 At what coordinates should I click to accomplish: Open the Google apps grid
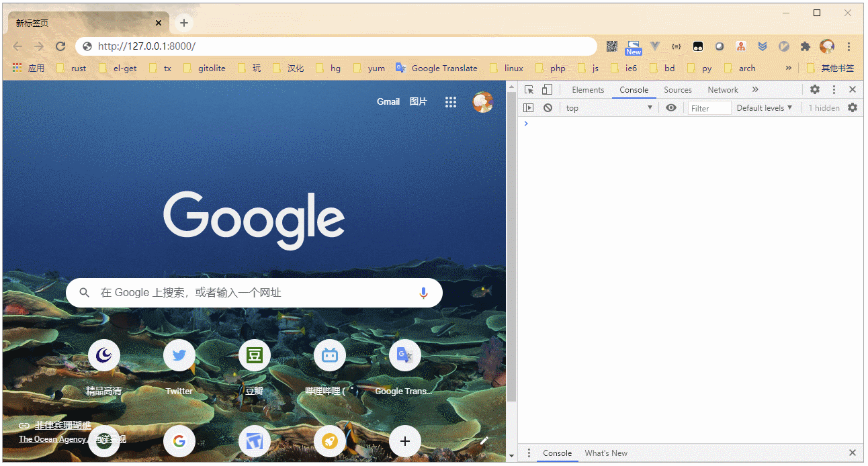[x=450, y=102]
